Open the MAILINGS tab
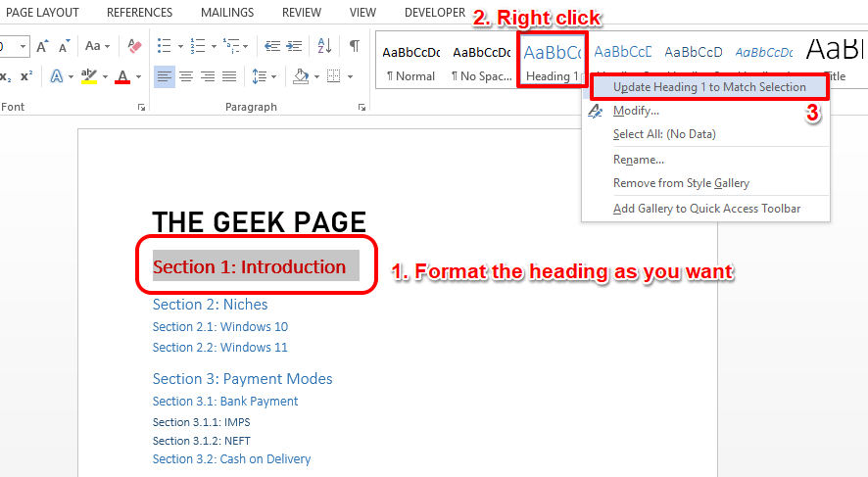This screenshot has height=477, width=868. coord(227,12)
